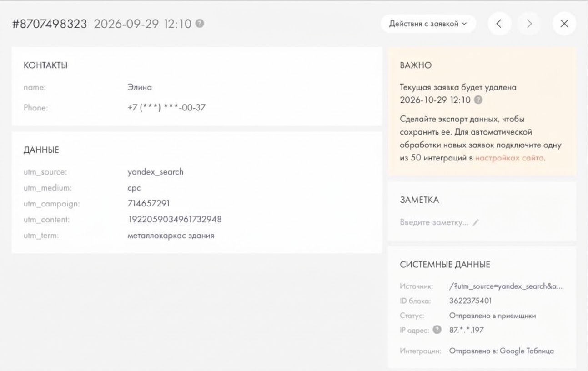Click the Введите заметку note field

(x=434, y=222)
